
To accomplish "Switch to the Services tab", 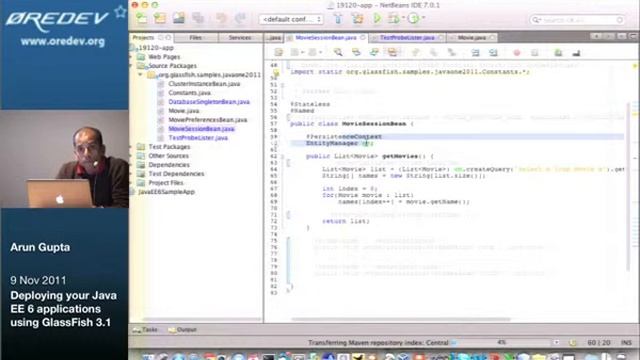I will pos(240,38).
